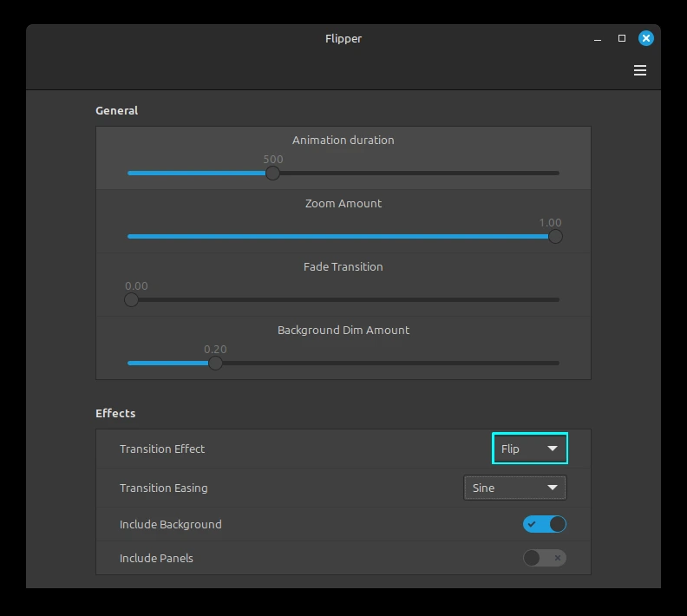Click the 0.20 dim value
Image resolution: width=687 pixels, height=616 pixels.
[x=215, y=349]
